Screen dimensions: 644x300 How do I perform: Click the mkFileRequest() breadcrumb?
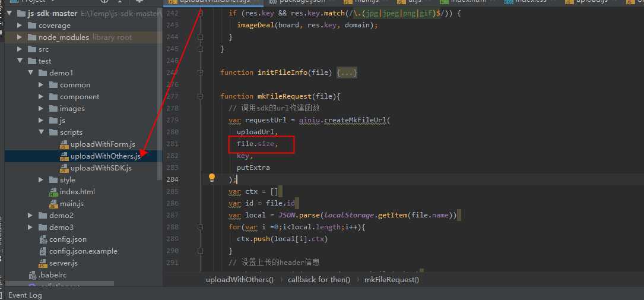tap(392, 280)
